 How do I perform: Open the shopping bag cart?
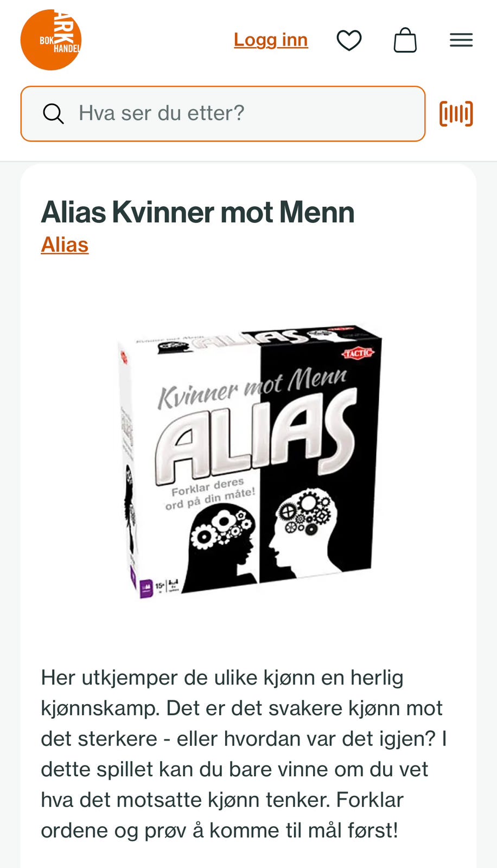tap(405, 40)
